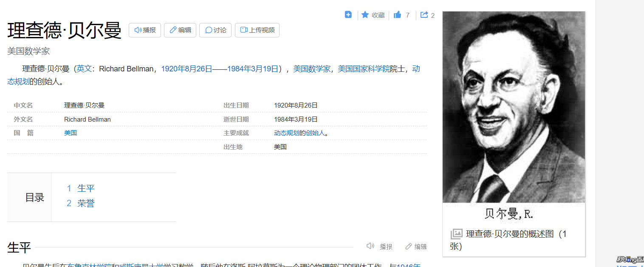Click the 美国数学家 subtitle under title
The height and width of the screenshot is (267, 644).
[28, 51]
